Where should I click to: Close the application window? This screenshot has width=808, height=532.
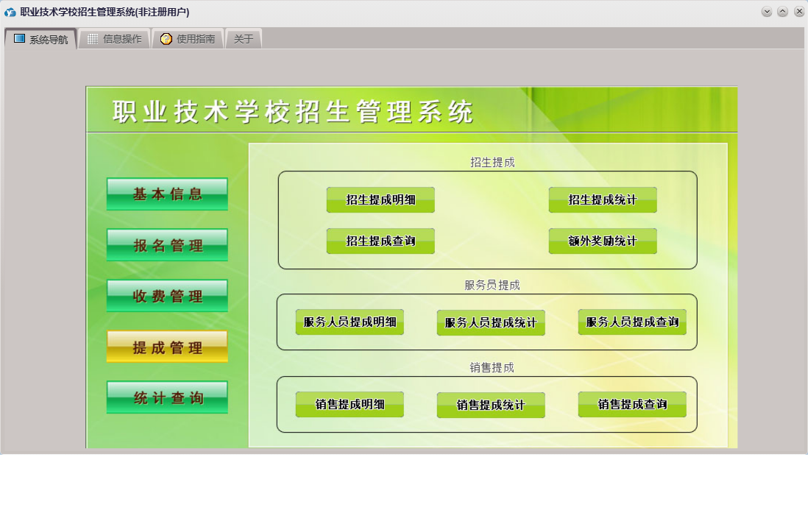(799, 12)
